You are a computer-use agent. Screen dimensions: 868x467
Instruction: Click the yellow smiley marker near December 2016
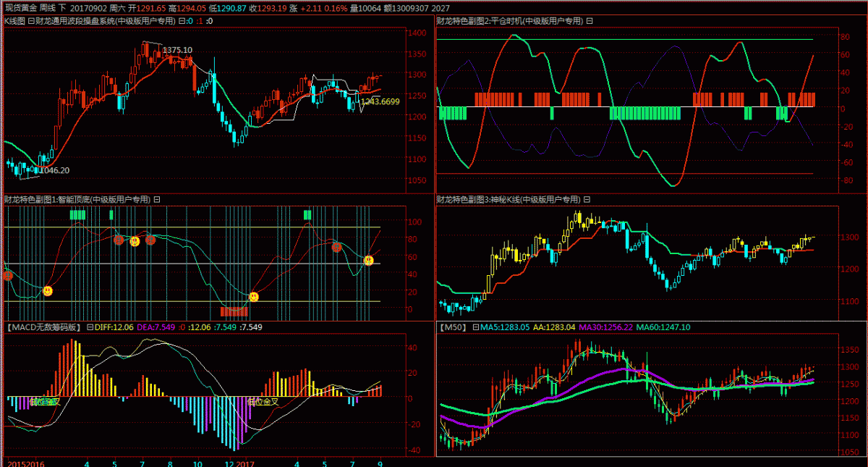(x=254, y=297)
